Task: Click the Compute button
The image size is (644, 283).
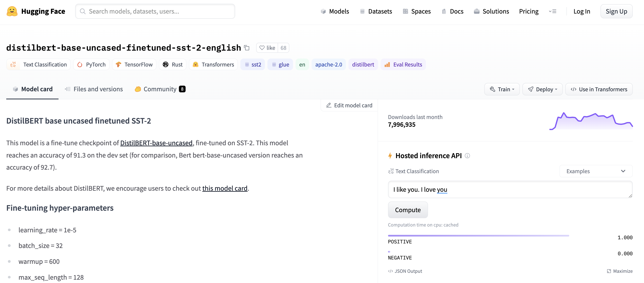Action: tap(408, 210)
